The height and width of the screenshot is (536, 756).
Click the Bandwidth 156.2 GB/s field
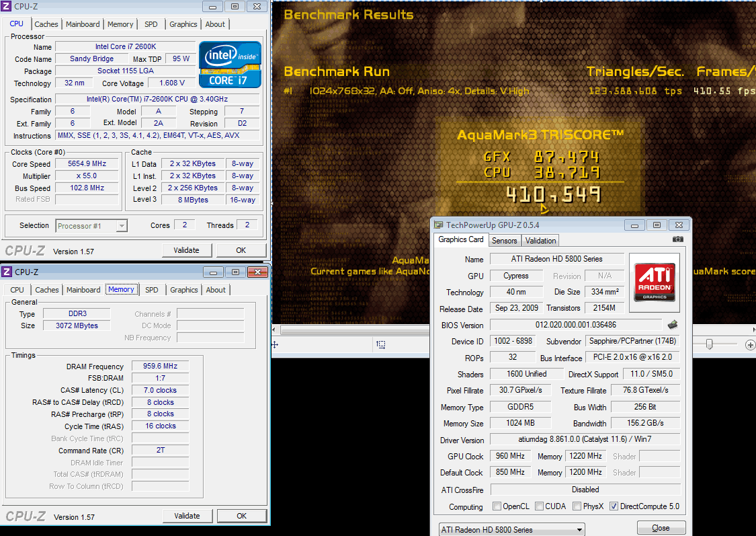(645, 423)
